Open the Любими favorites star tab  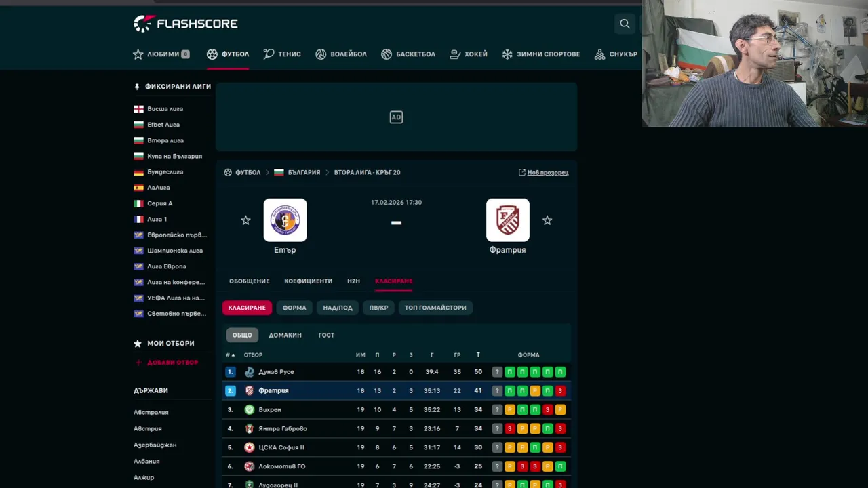pos(161,54)
